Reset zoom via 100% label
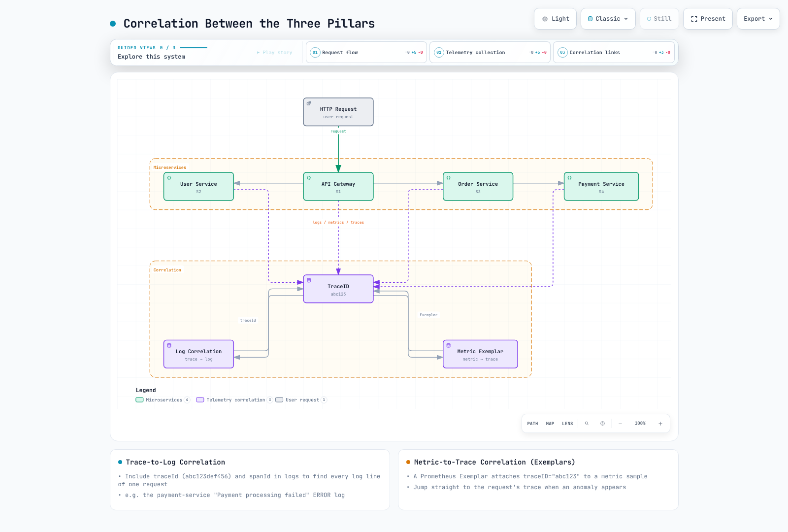 (640, 424)
